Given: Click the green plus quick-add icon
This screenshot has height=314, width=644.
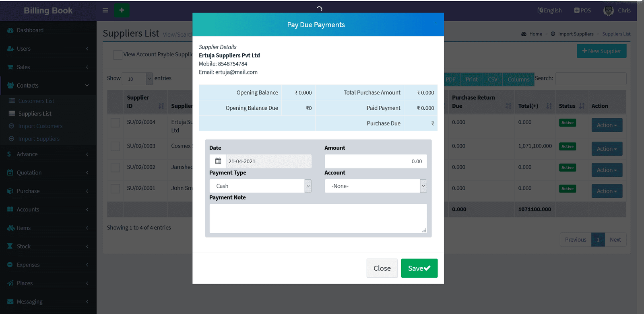Looking at the screenshot, I should [122, 10].
